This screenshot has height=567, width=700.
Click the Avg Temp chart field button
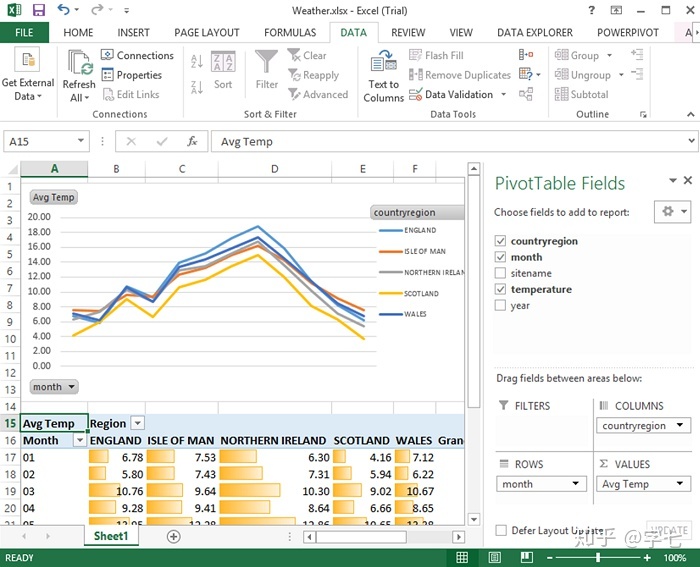click(54, 197)
